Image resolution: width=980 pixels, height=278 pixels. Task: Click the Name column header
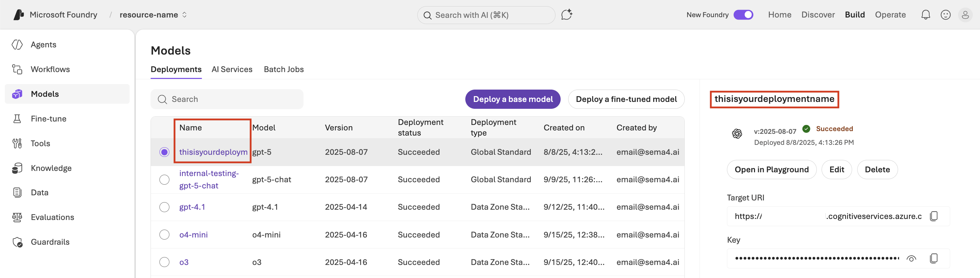[191, 128]
